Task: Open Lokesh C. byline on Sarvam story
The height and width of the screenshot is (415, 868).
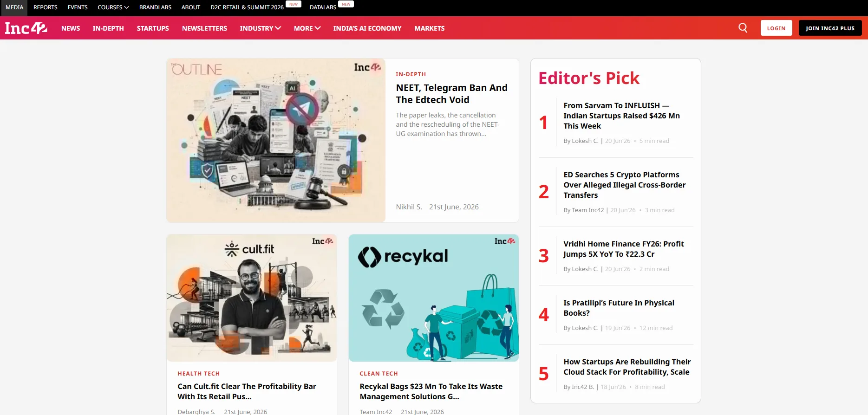Action: pos(585,141)
